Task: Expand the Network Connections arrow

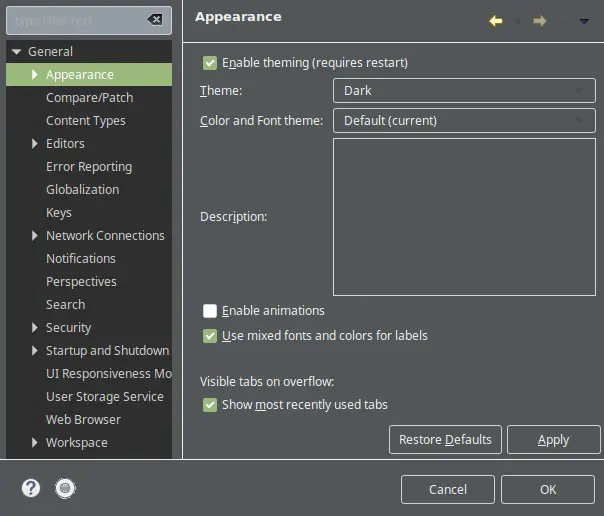Action: click(x=35, y=235)
